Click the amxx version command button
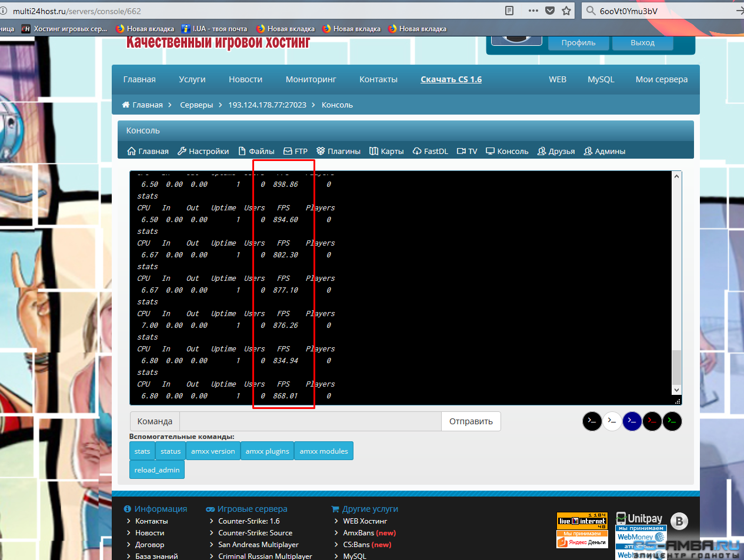The height and width of the screenshot is (560, 744). [x=213, y=451]
